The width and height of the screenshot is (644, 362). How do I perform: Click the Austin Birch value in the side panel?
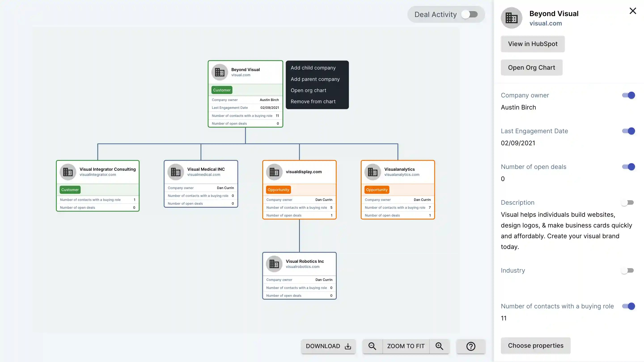pos(518,107)
